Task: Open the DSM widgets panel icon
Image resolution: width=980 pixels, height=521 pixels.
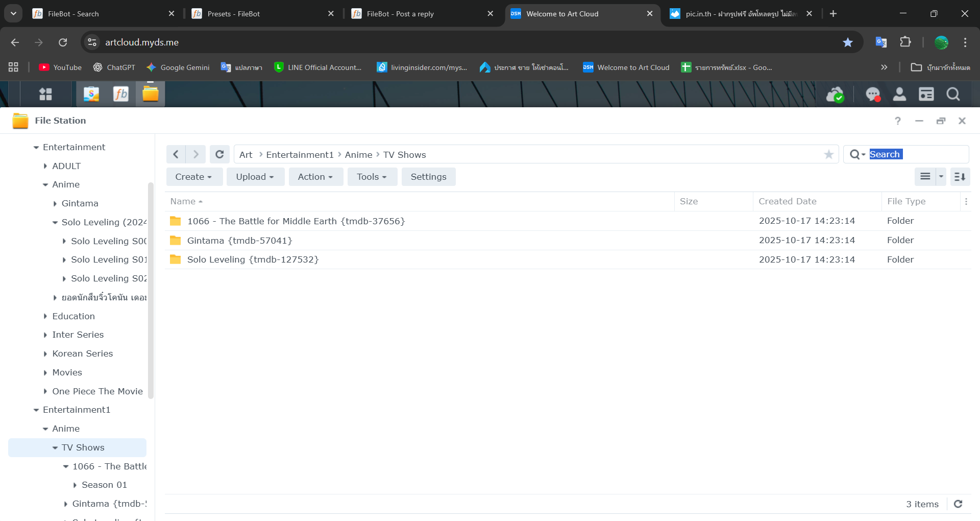Action: pyautogui.click(x=926, y=94)
